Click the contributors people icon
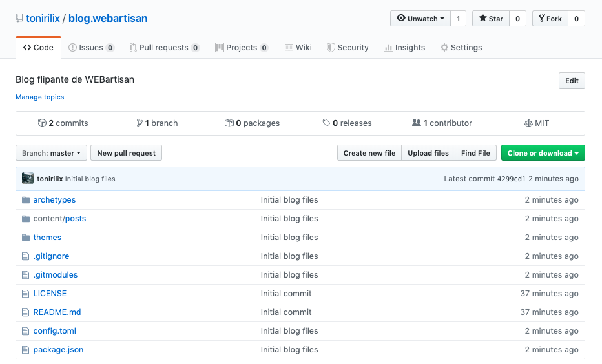 (x=416, y=123)
